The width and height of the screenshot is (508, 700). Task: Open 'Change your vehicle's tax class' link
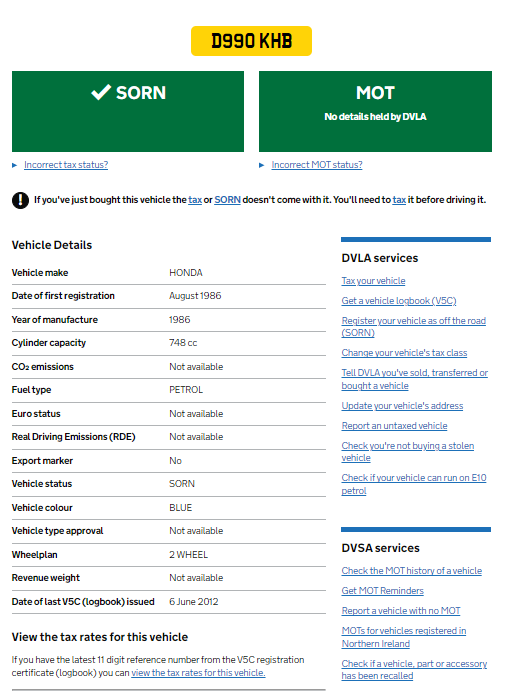pyautogui.click(x=404, y=353)
